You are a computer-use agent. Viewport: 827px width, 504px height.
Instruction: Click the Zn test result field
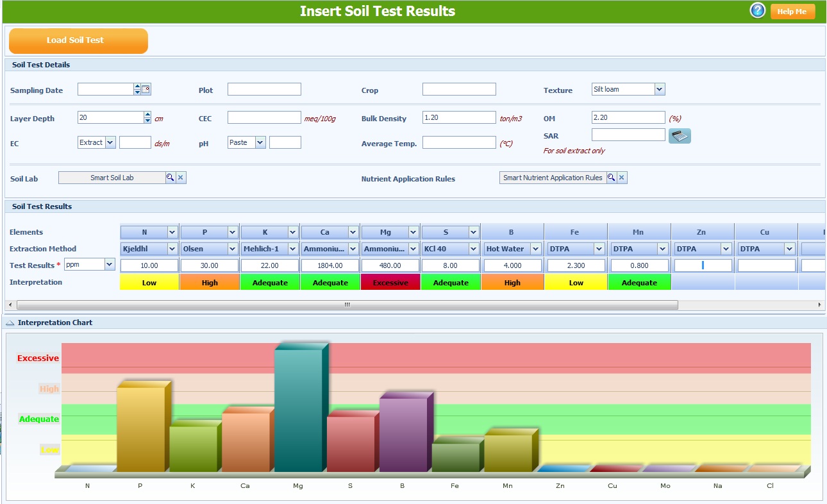click(x=703, y=265)
